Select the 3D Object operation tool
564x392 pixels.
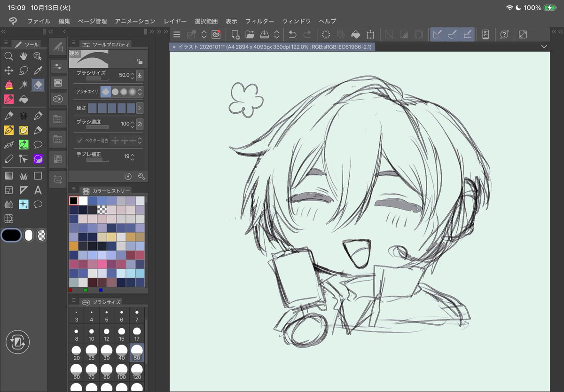[38, 56]
